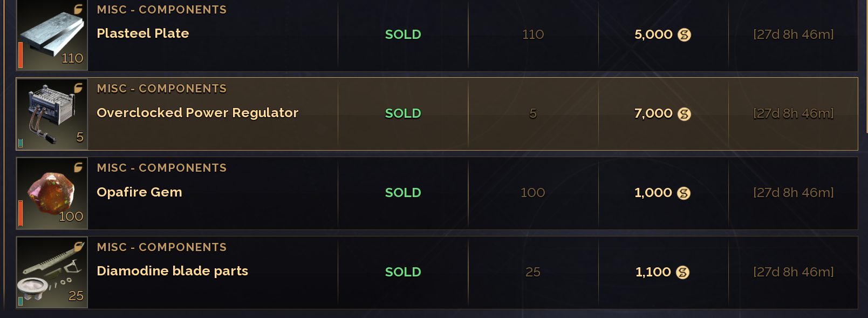
Task: Click the red bar on Plasteel Plate thumbnail
Action: pyautogui.click(x=20, y=55)
